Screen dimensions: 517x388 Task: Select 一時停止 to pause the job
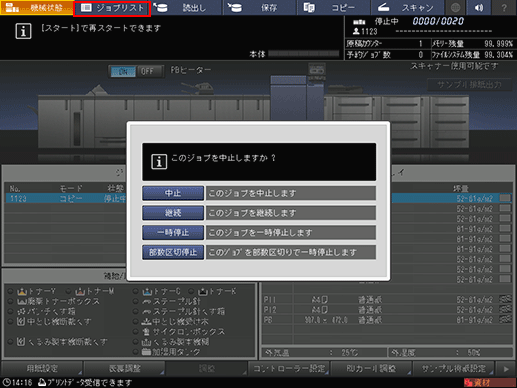point(173,232)
